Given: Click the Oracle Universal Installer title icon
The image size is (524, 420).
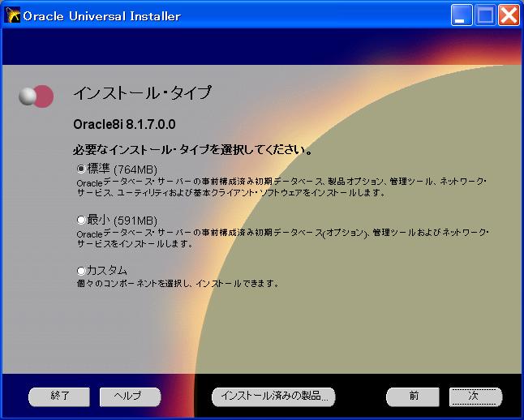Looking at the screenshot, I should click(x=12, y=15).
